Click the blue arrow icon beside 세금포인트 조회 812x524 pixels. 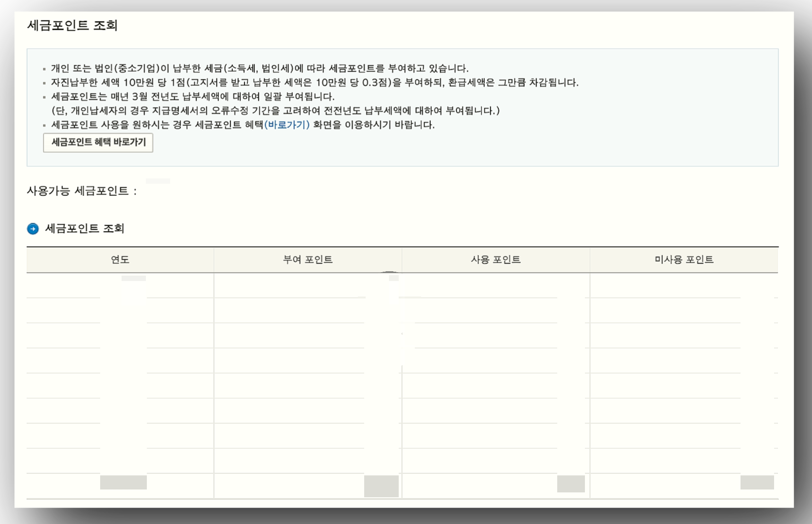[33, 229]
